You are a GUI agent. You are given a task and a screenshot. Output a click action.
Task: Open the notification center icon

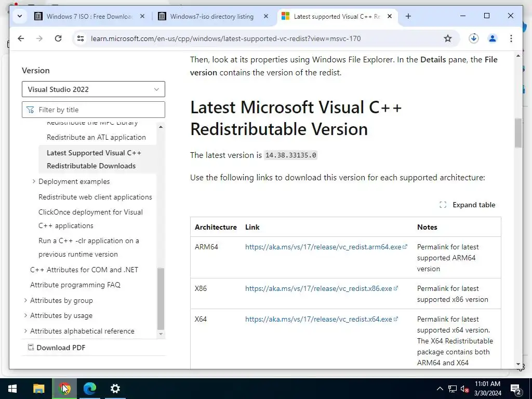516,389
